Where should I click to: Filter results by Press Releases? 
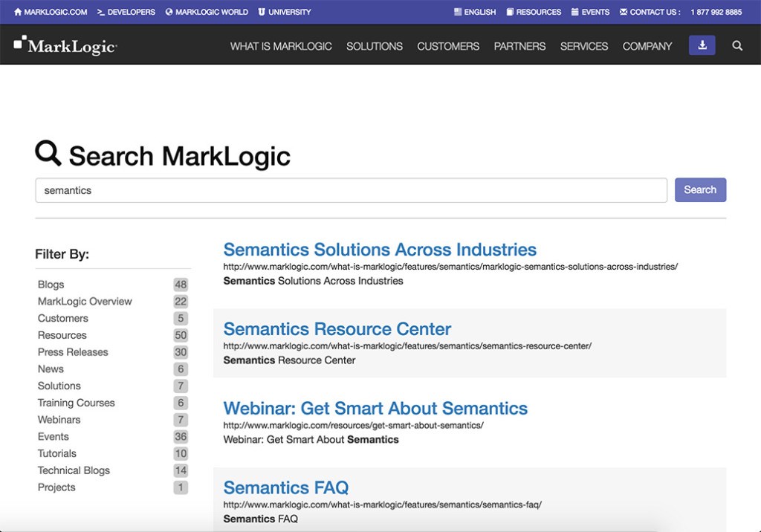[73, 352]
